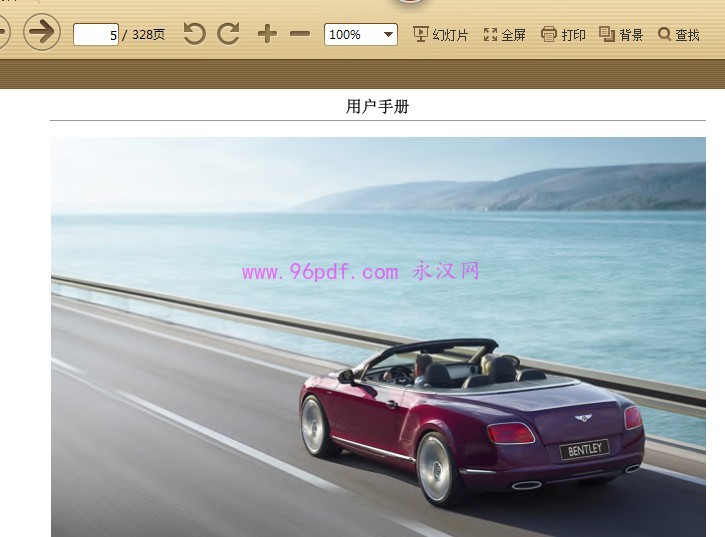Open search with 查找 button
Screen dimensions: 725x537
pos(678,35)
